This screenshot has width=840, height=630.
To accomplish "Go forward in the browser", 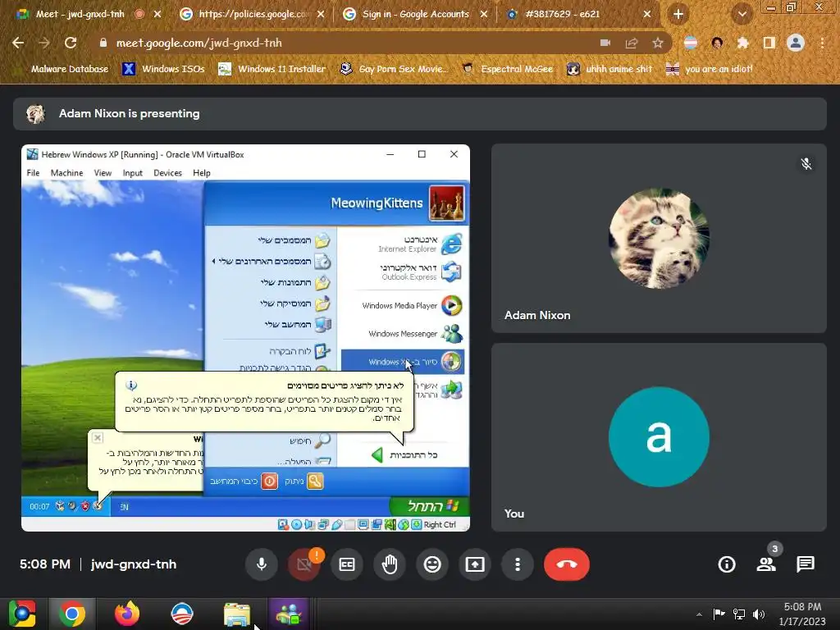I will (x=44, y=43).
